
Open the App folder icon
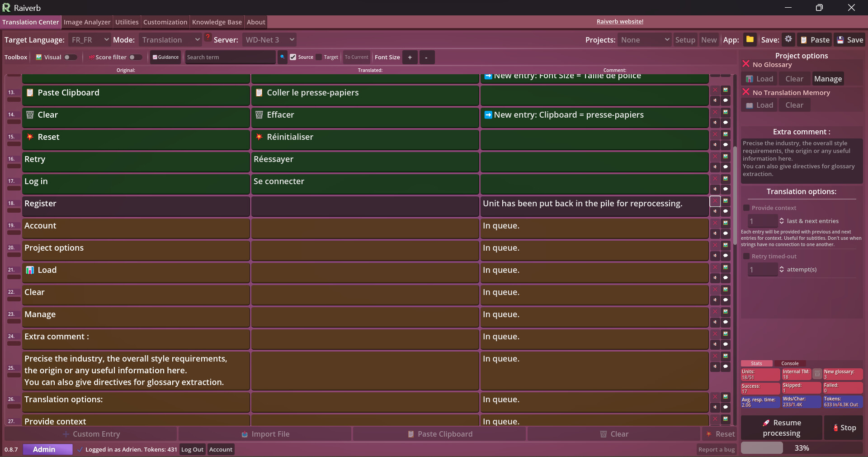point(750,39)
